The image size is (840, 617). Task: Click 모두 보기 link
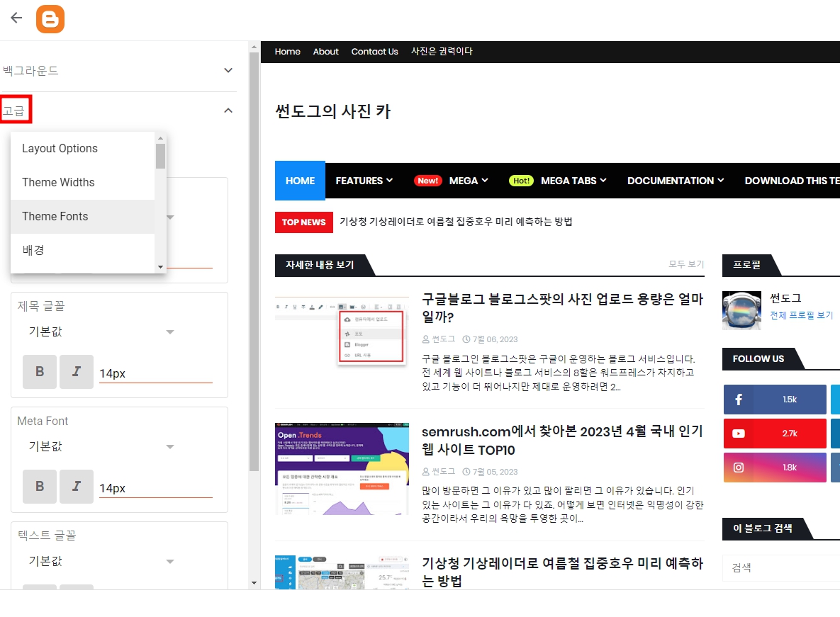pos(686,264)
